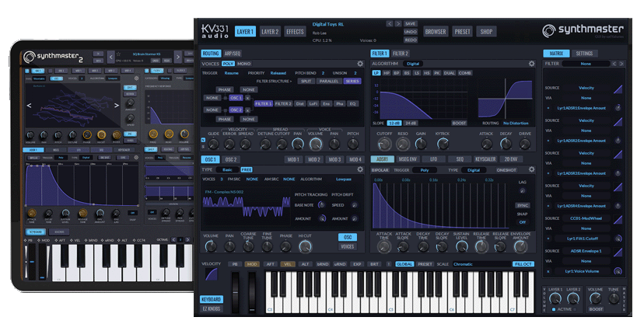Viewport: 644px width, 331px height.
Task: Click the UNDO button
Action: coord(411,32)
